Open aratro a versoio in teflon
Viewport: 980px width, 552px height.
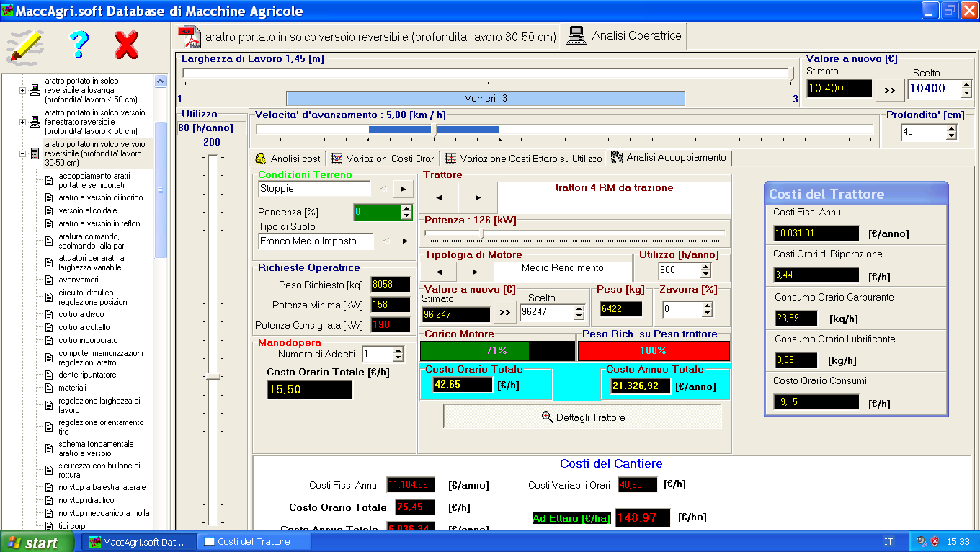pos(99,223)
